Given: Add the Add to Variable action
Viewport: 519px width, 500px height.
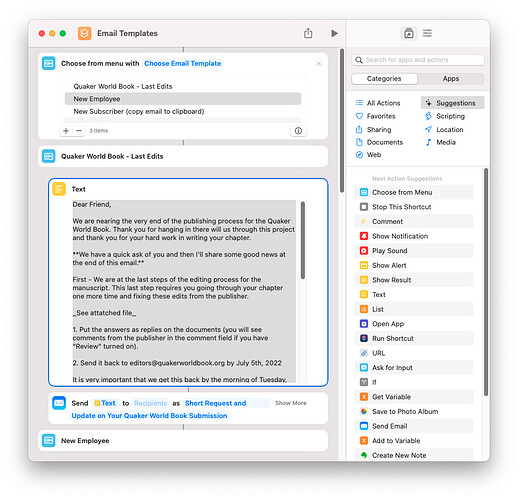Looking at the screenshot, I should point(414,441).
